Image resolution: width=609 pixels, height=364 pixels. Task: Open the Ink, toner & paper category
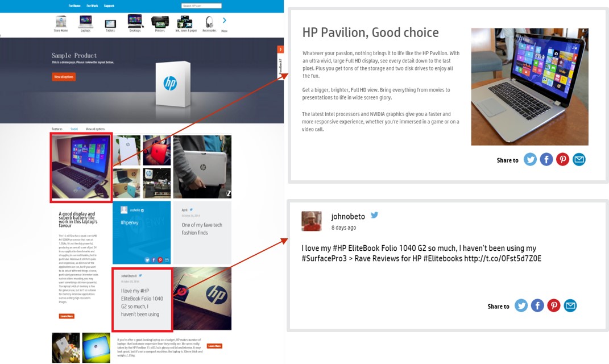click(186, 23)
